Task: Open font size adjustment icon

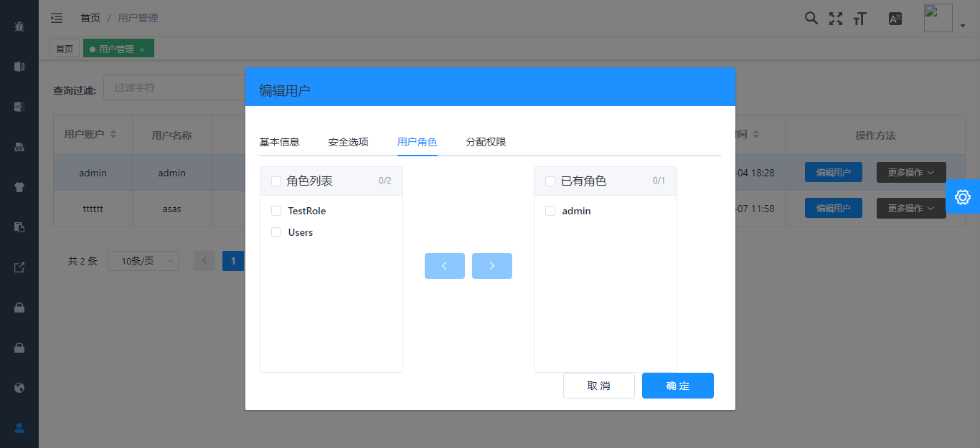Action: [859, 19]
